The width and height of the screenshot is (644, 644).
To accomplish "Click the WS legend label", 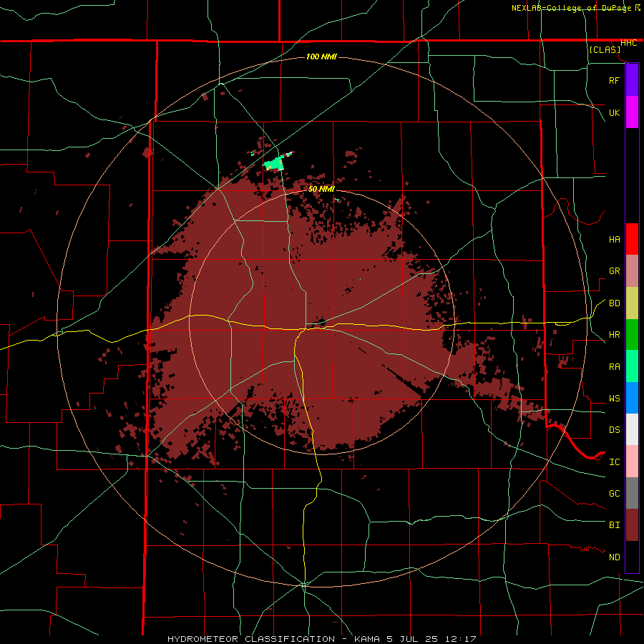I will [614, 399].
